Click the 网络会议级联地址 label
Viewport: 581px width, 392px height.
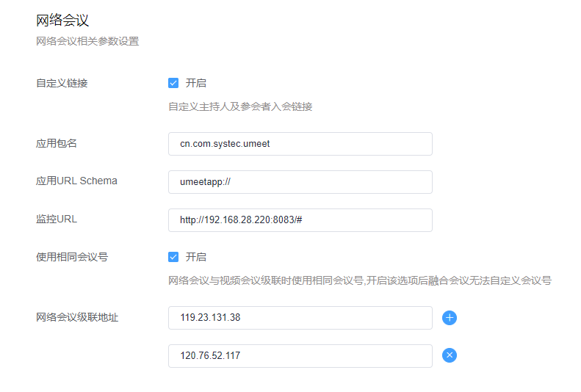click(x=77, y=317)
